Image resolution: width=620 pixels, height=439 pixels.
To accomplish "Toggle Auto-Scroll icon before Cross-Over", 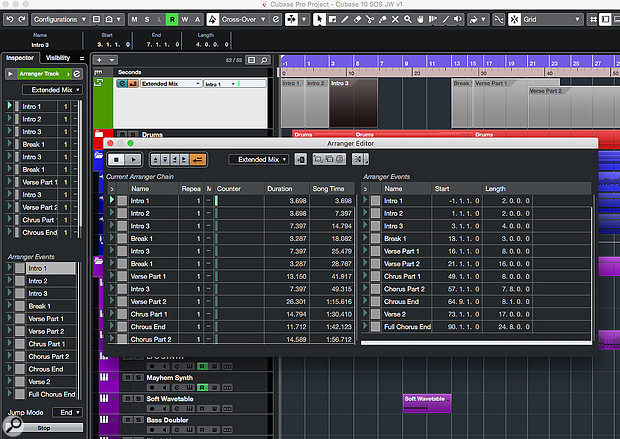I will click(212, 19).
